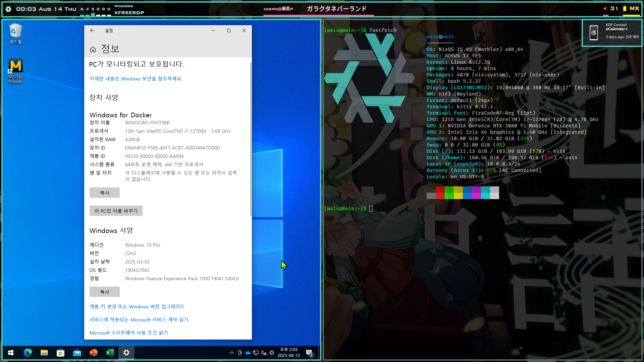Click the OneDrive icon in the system tray
The width and height of the screenshot is (644, 362).
point(248,353)
